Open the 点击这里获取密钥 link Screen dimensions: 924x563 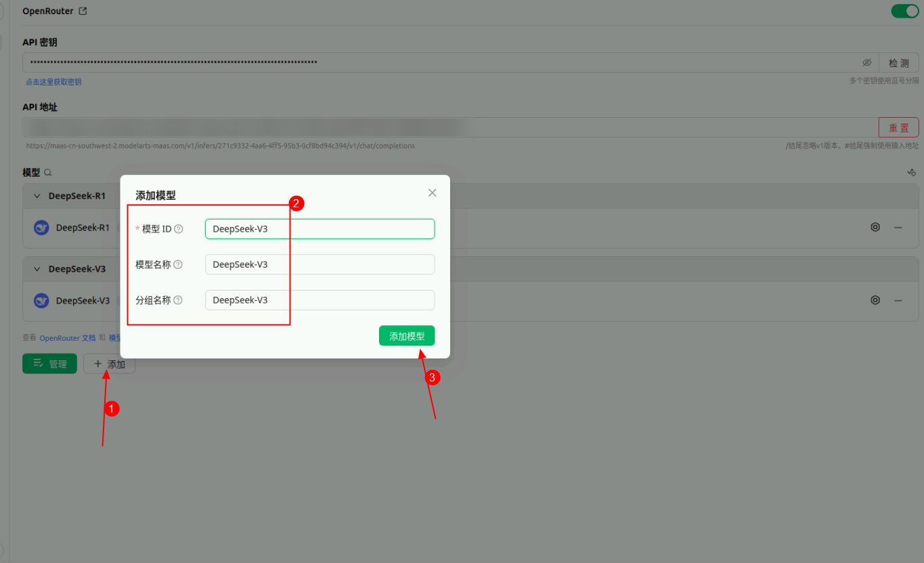tap(53, 82)
